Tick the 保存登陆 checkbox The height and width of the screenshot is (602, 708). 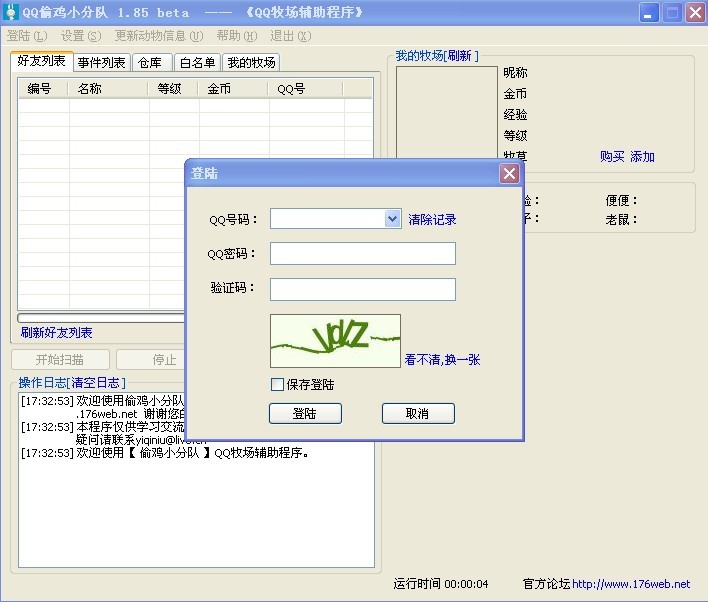click(x=277, y=384)
